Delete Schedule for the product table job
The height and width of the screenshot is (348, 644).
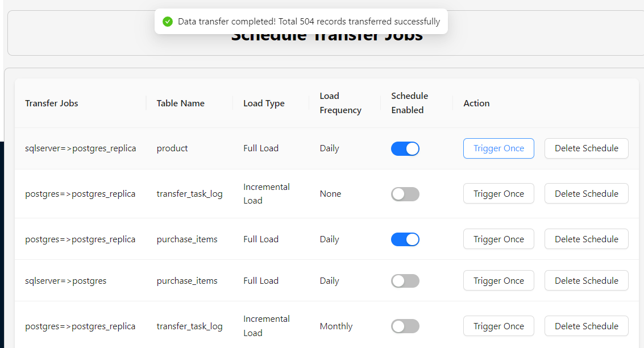click(586, 148)
